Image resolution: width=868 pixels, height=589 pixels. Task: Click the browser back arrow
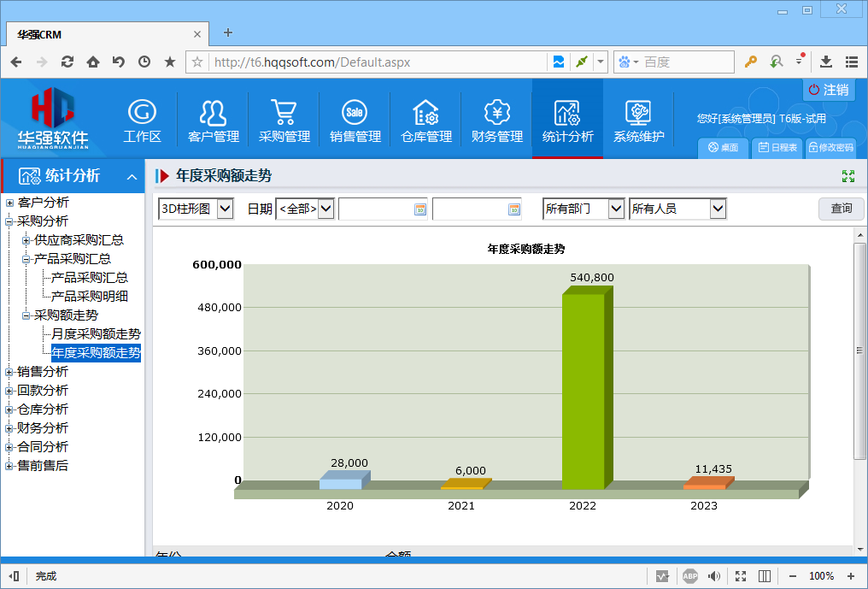point(16,62)
